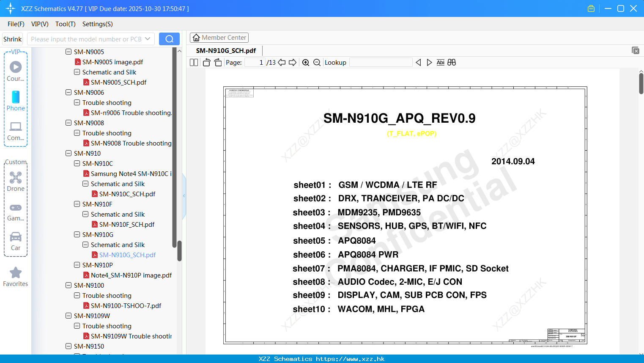Click the XZZ Schematics logo icon

tap(11, 8)
